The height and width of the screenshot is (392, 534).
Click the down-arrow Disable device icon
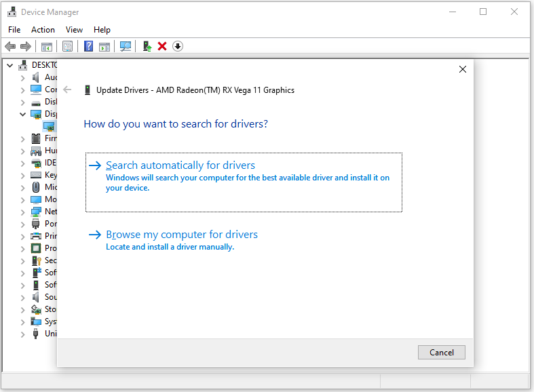(x=178, y=46)
